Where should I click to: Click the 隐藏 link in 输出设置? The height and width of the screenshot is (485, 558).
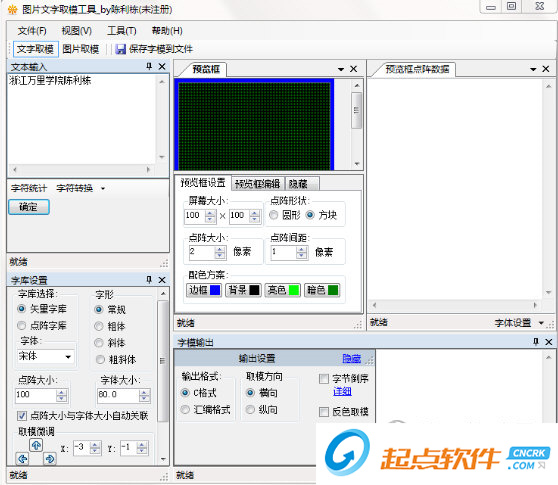coord(352,358)
